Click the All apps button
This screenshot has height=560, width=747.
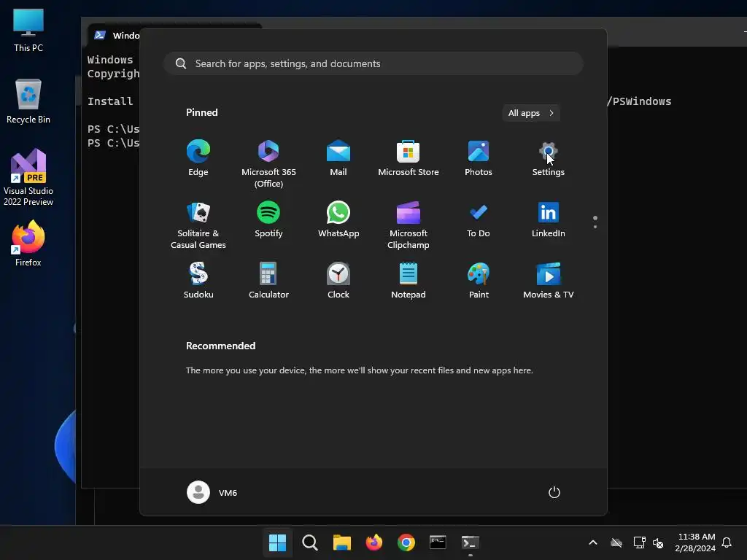click(531, 113)
